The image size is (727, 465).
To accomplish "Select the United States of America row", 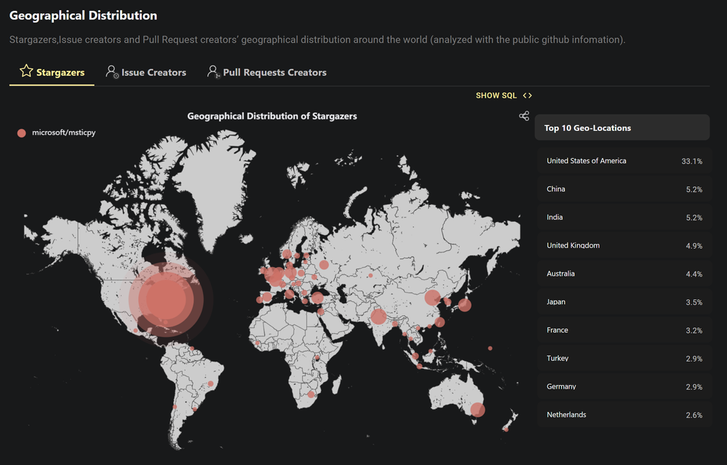I will point(624,161).
